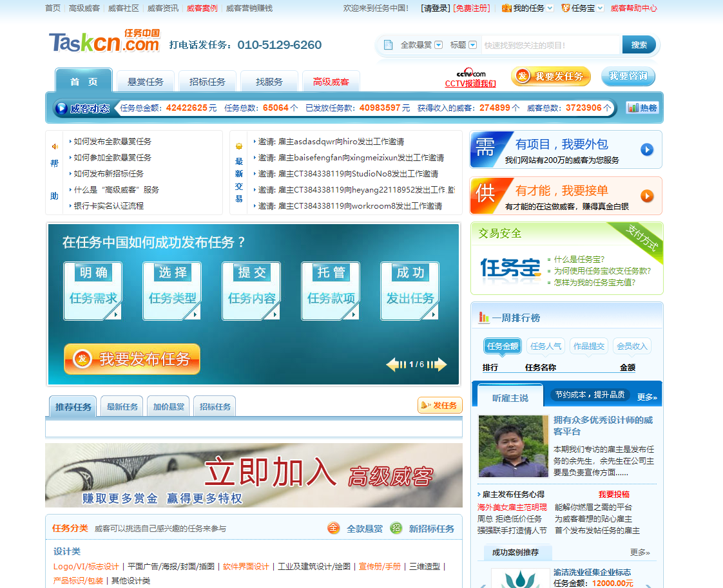This screenshot has height=588, width=723.
Task: Click the 我要发布任务 big button
Action: [132, 359]
